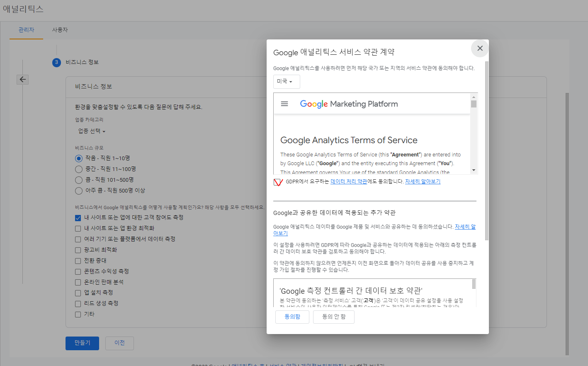This screenshot has height=366, width=588.
Task: Click the step 3 circle indicator
Action: [56, 62]
